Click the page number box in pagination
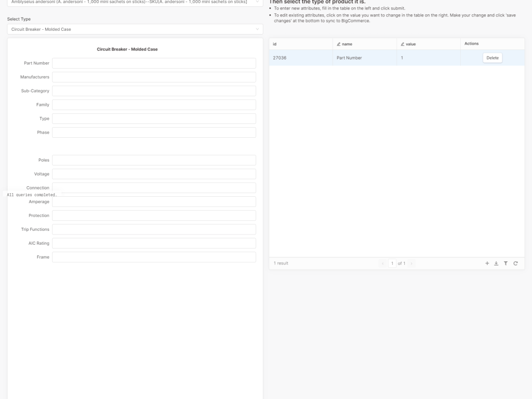532x399 pixels. click(x=391, y=263)
